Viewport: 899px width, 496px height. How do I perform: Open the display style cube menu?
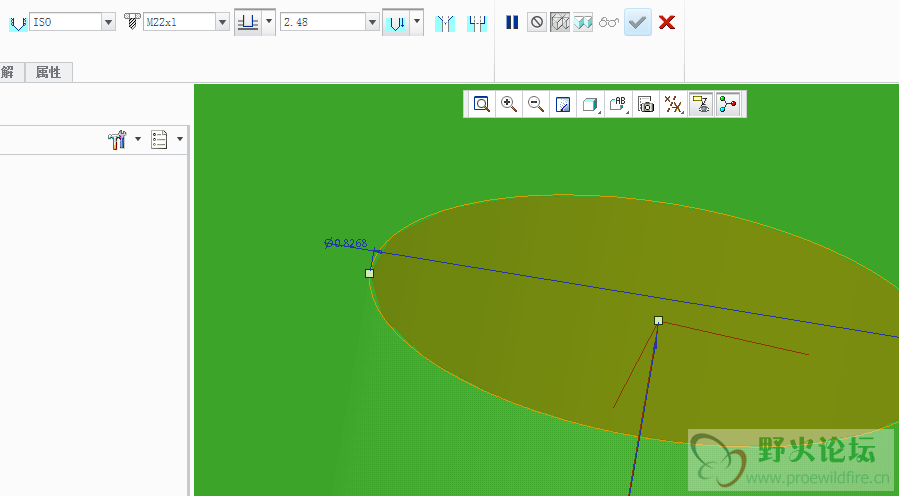591,104
